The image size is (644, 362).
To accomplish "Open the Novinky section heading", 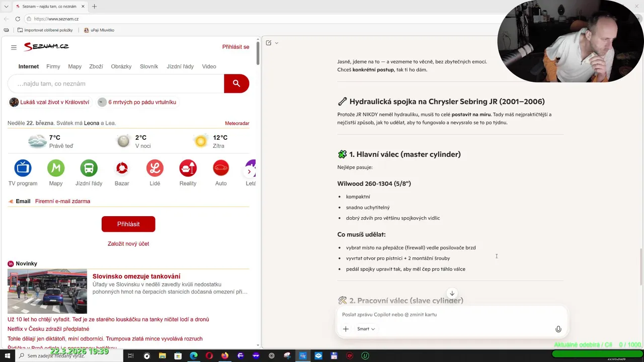I will tap(26, 263).
